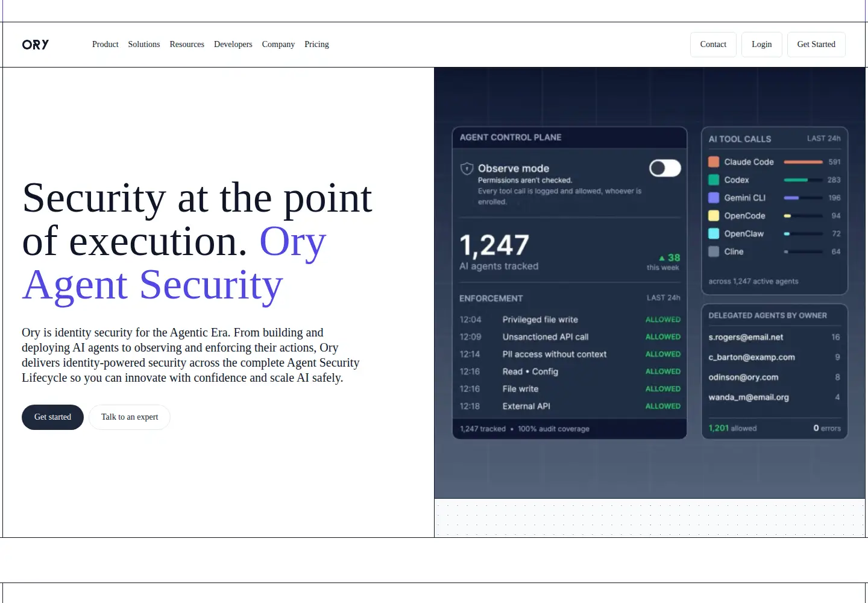Screen dimensions: 868x603
Task: Select the Unsanctioned API call row
Action: click(x=570, y=337)
